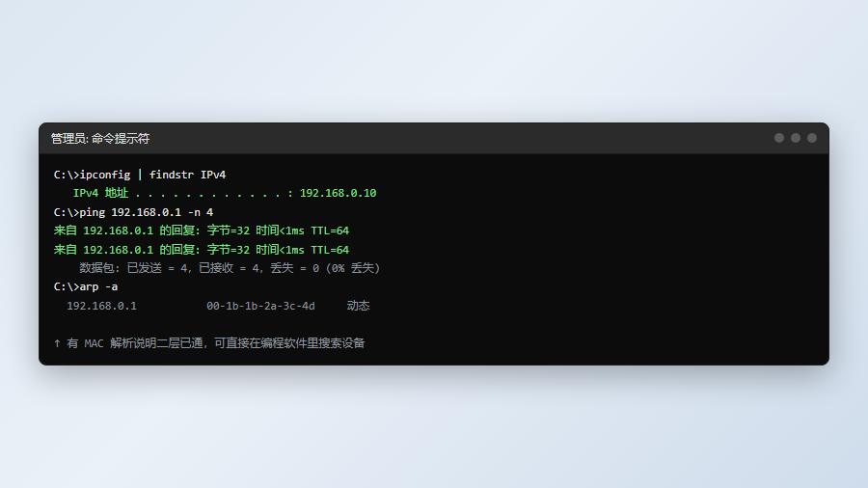Click the first gray window control dot
Screen dimensions: 868x488
click(x=779, y=138)
